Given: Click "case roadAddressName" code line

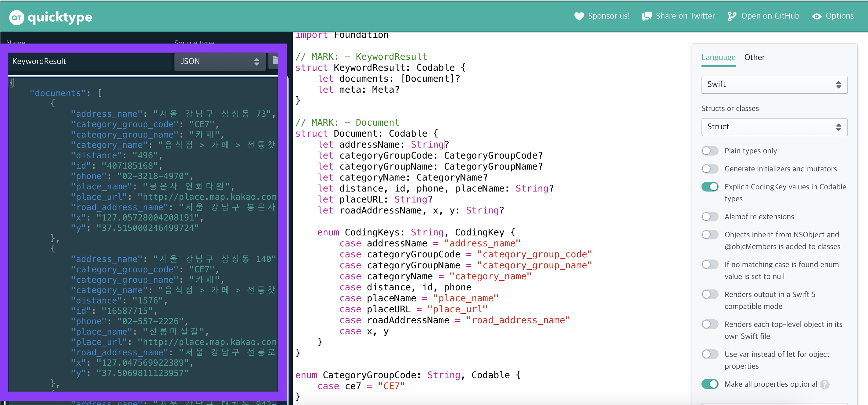Looking at the screenshot, I should (454, 320).
